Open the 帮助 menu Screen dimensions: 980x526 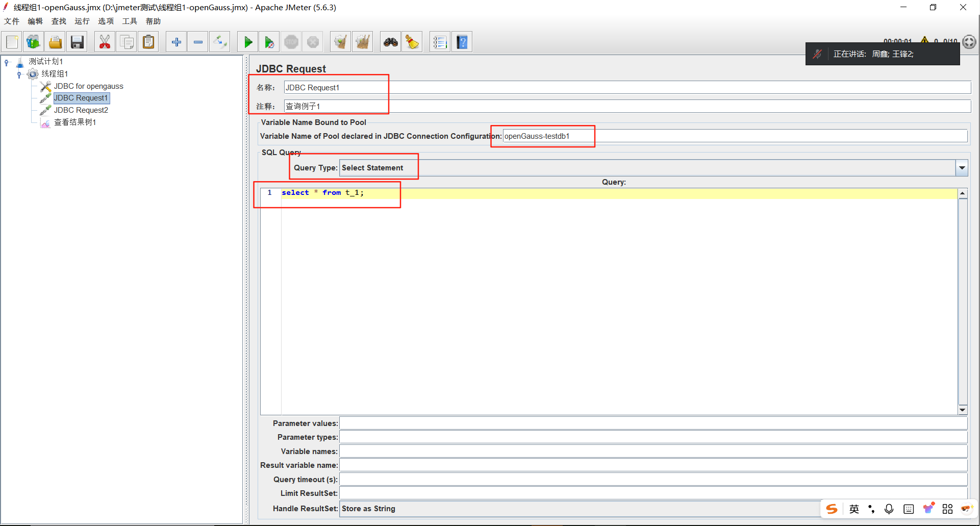click(153, 21)
